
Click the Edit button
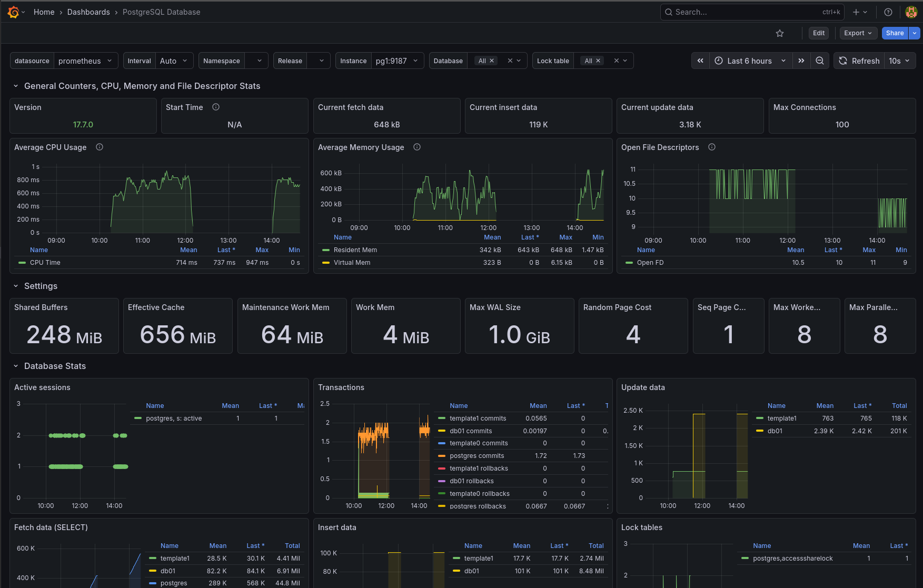(818, 33)
